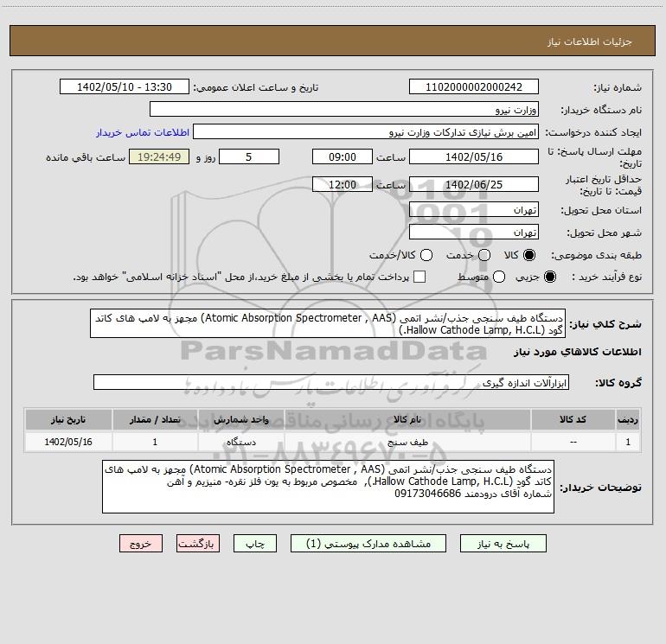Click the تاریخ نیاز column header

68,419
